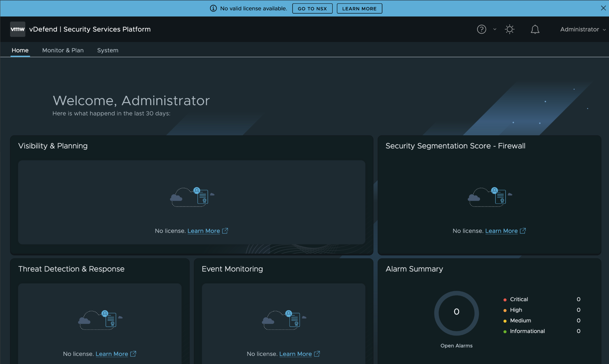Click the Medium alarm label
Image resolution: width=609 pixels, height=364 pixels.
520,320
